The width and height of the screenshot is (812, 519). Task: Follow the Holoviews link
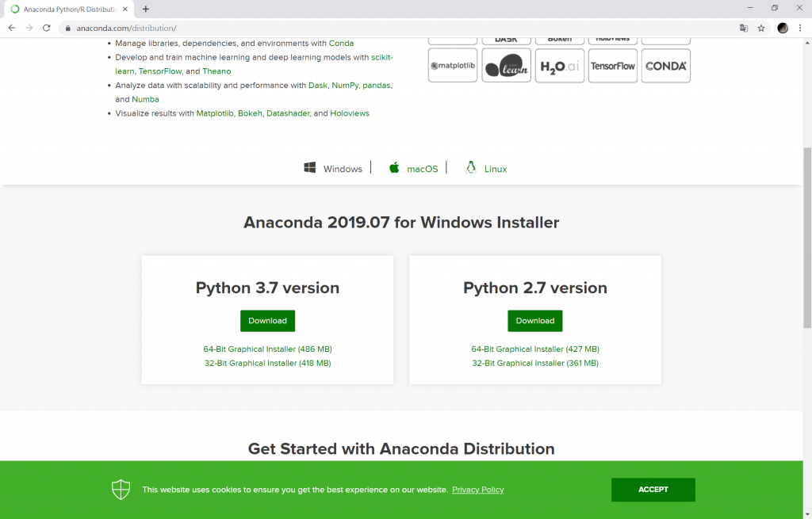pyautogui.click(x=350, y=113)
